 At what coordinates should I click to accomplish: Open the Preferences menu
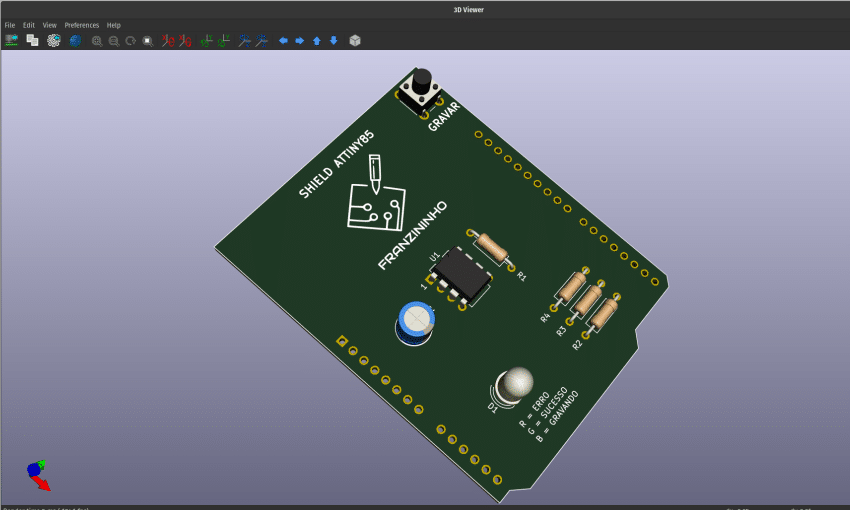[x=82, y=25]
